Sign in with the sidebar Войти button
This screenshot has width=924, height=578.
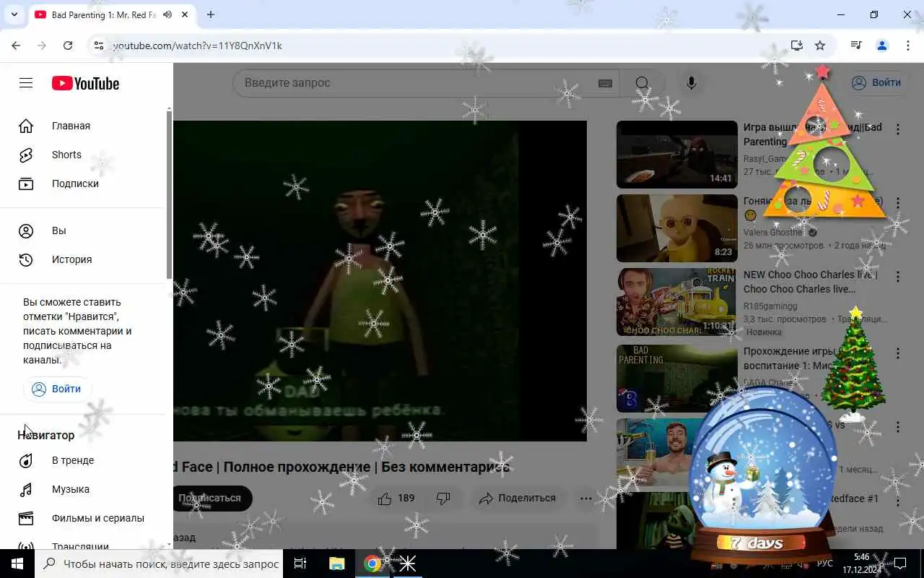[57, 389]
